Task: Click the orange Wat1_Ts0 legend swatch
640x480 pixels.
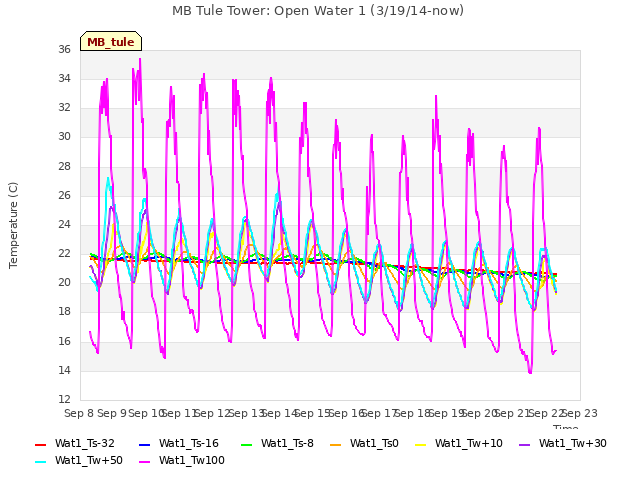Action: tap(336, 445)
